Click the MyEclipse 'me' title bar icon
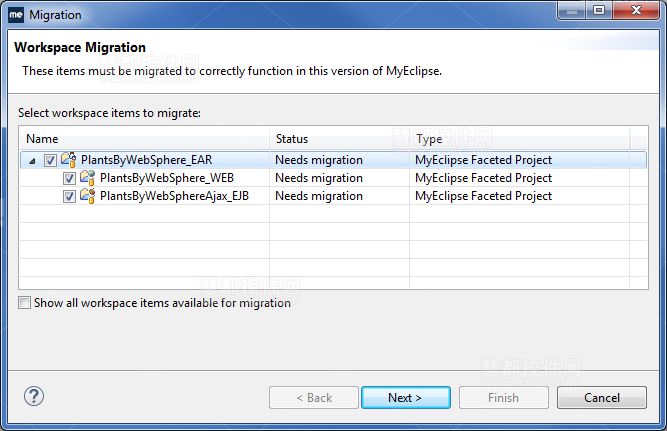The height and width of the screenshot is (431, 667). coord(16,15)
